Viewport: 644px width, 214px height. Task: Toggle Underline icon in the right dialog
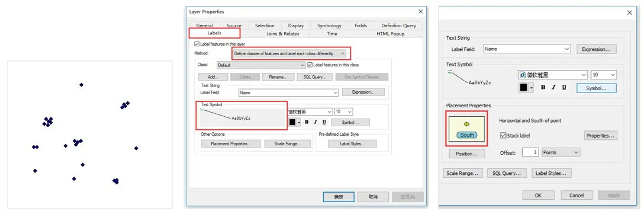pos(564,88)
